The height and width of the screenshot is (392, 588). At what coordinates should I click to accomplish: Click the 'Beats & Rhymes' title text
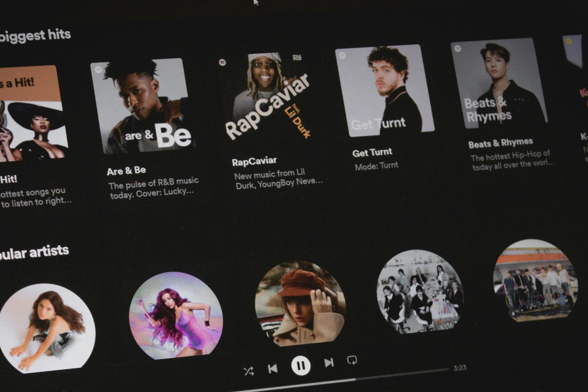501,143
